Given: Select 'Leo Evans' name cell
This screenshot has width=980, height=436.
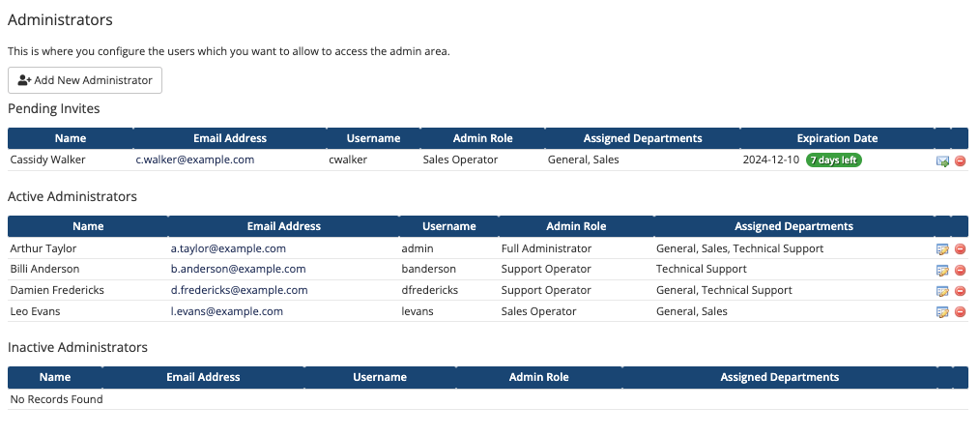Looking at the screenshot, I should pyautogui.click(x=35, y=311).
